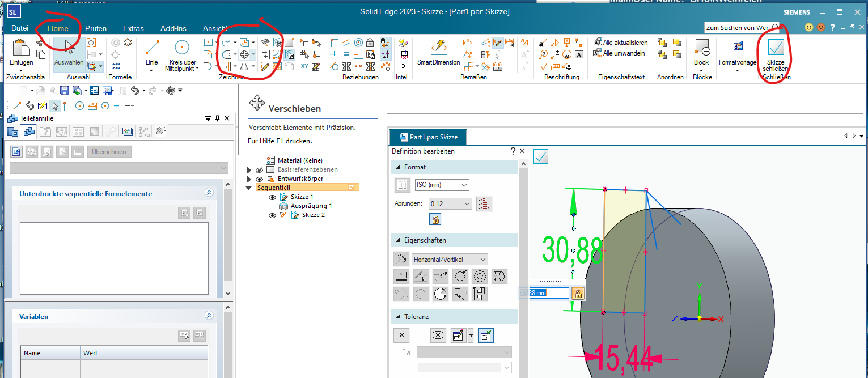Image resolution: width=868 pixels, height=378 pixels.
Task: Toggle the pin on the Teilefamilie panel
Action: [217, 118]
